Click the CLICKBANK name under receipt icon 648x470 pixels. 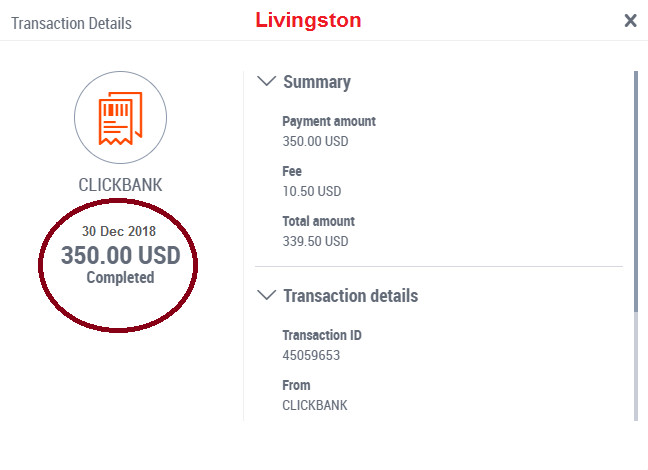click(120, 185)
